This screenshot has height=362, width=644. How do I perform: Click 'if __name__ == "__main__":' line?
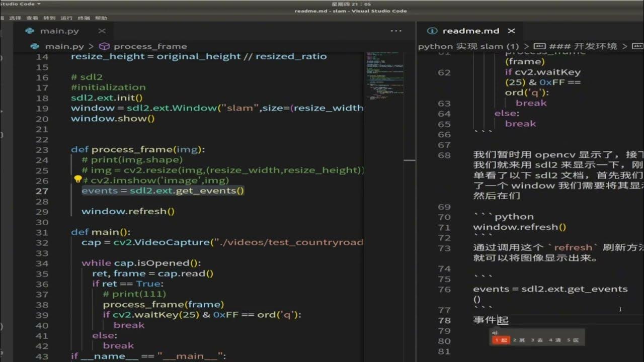(x=148, y=356)
